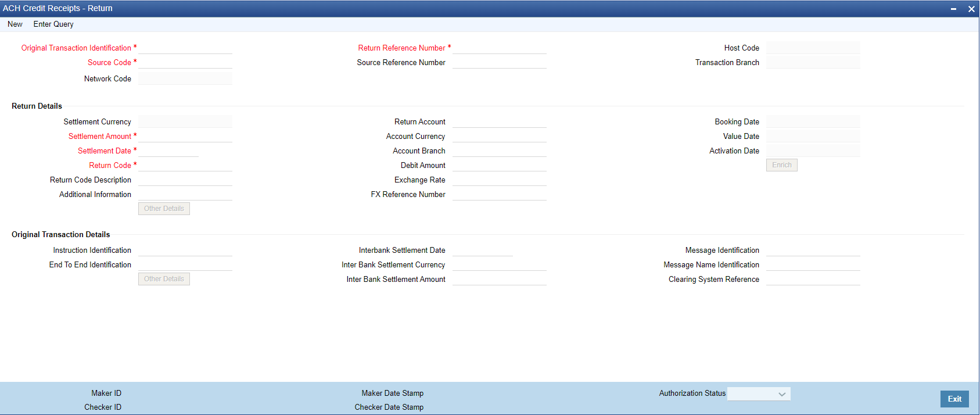Click the Host Code field
980x415 pixels.
pyautogui.click(x=813, y=48)
